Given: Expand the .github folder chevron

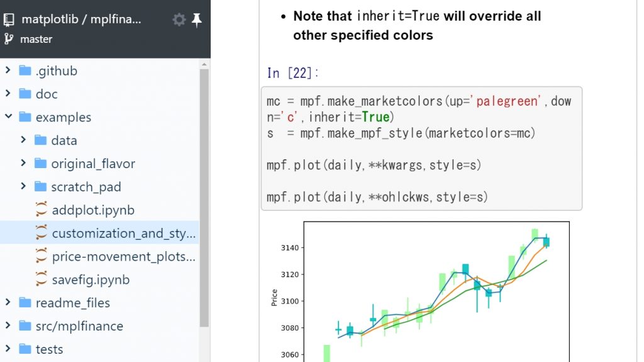Looking at the screenshot, I should 8,71.
